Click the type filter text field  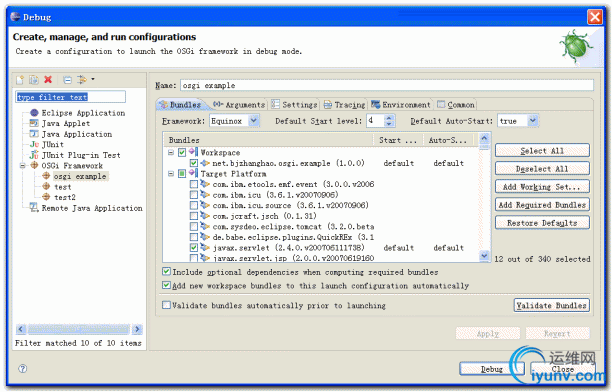point(71,97)
